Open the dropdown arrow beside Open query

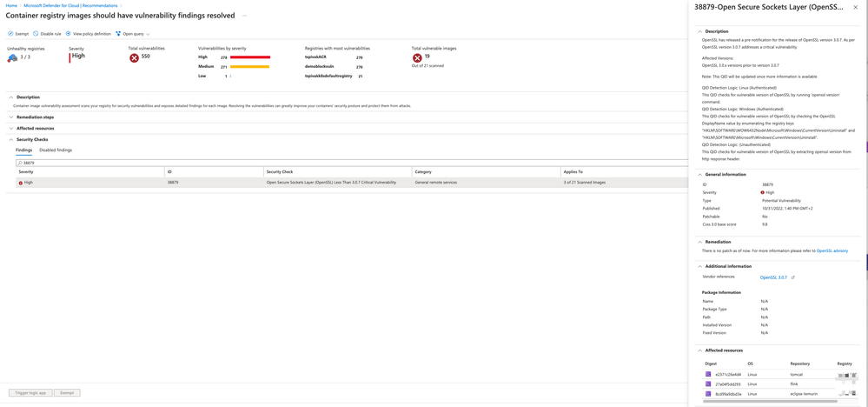[148, 34]
